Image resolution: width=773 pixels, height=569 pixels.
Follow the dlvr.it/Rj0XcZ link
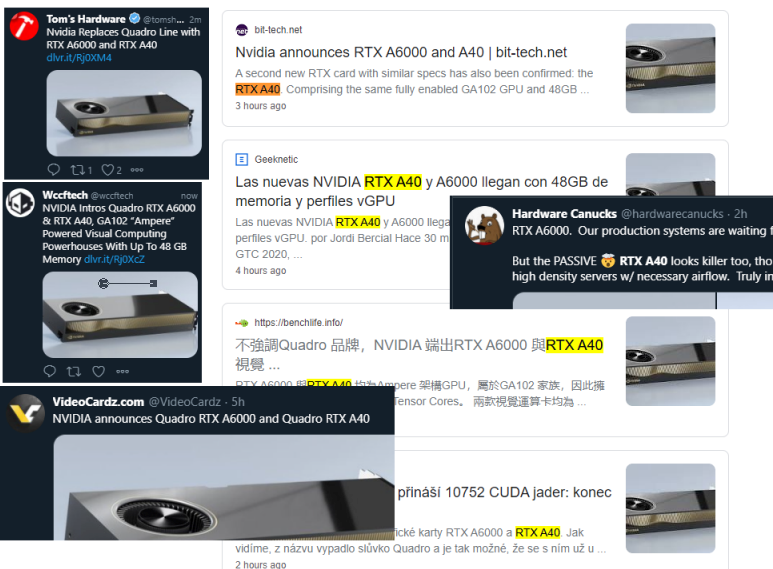[x=114, y=259]
